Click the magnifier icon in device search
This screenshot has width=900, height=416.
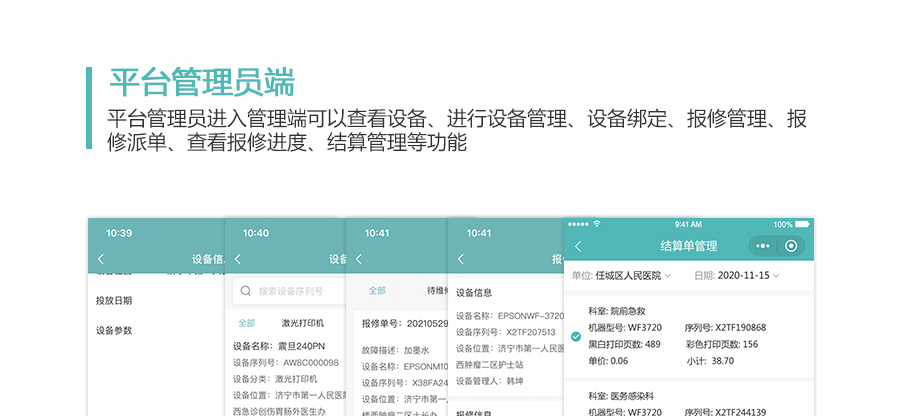click(x=245, y=292)
